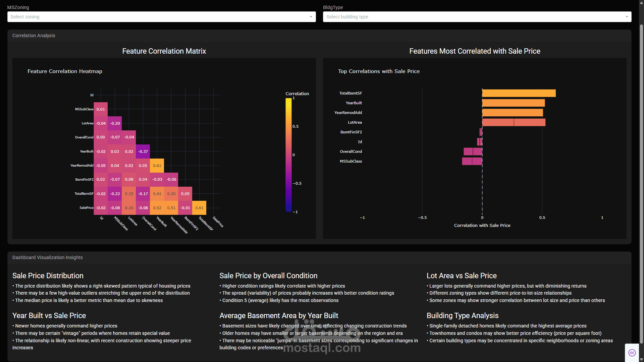This screenshot has width=644, height=362.
Task: Click the -0.20 LotArea heatmap cell
Action: click(x=115, y=123)
